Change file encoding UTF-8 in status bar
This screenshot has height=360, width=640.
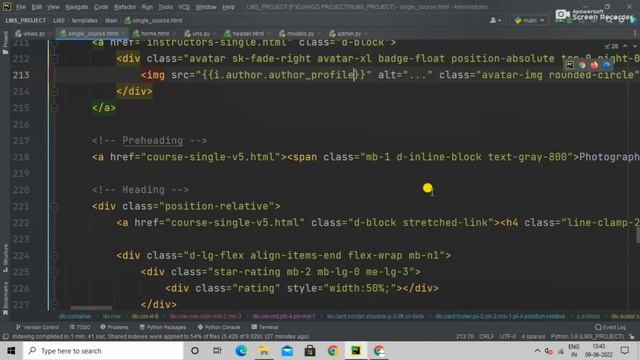[507, 337]
